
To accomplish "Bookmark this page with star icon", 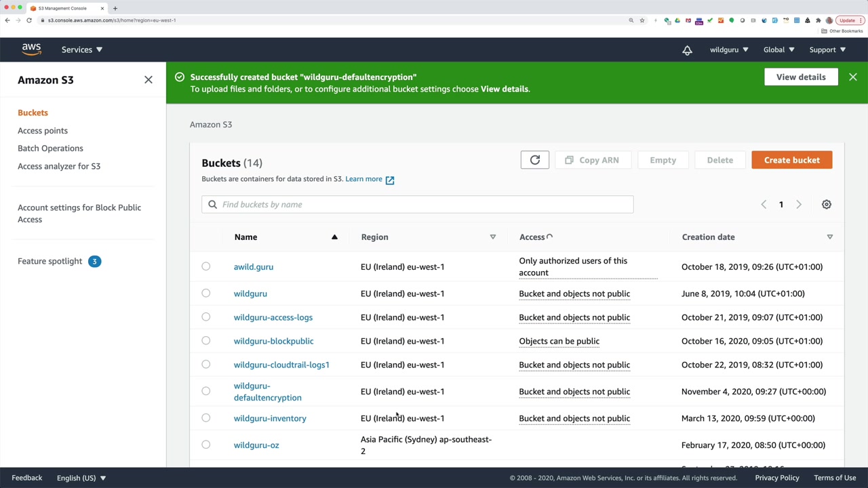I will (x=642, y=20).
